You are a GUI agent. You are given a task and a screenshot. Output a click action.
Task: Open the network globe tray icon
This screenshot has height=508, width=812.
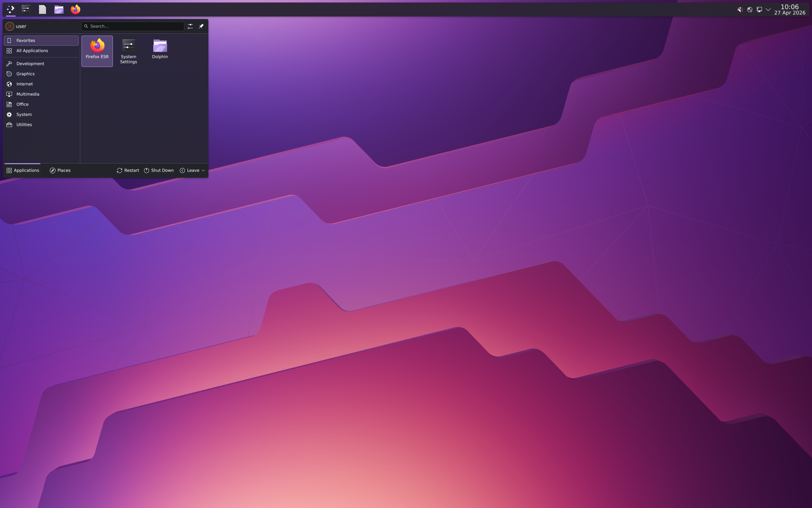(750, 10)
